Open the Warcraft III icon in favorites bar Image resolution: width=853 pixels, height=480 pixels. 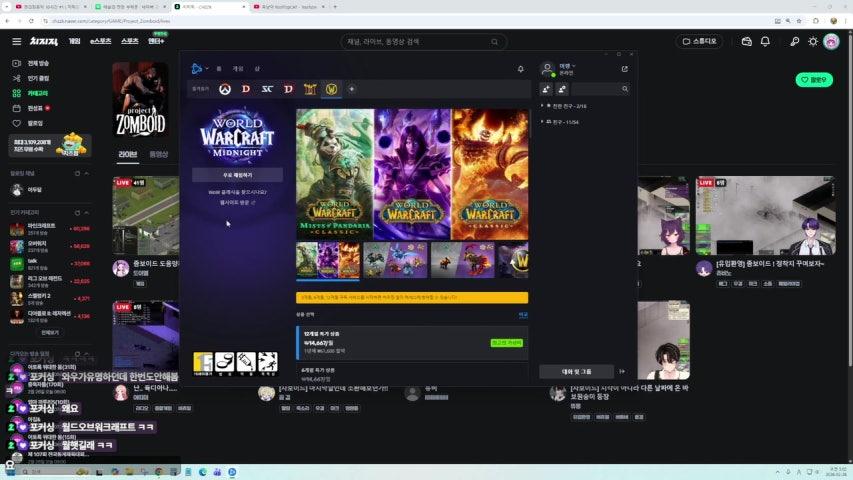coord(310,89)
